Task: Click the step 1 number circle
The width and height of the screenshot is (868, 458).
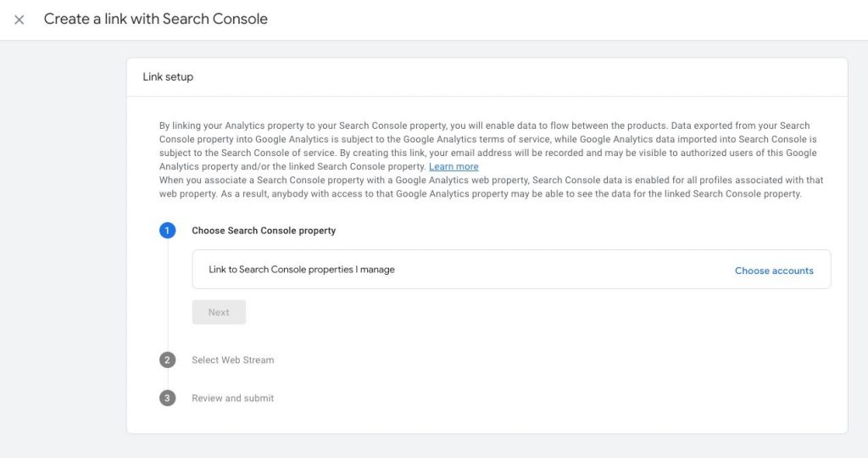Action: pyautogui.click(x=167, y=231)
